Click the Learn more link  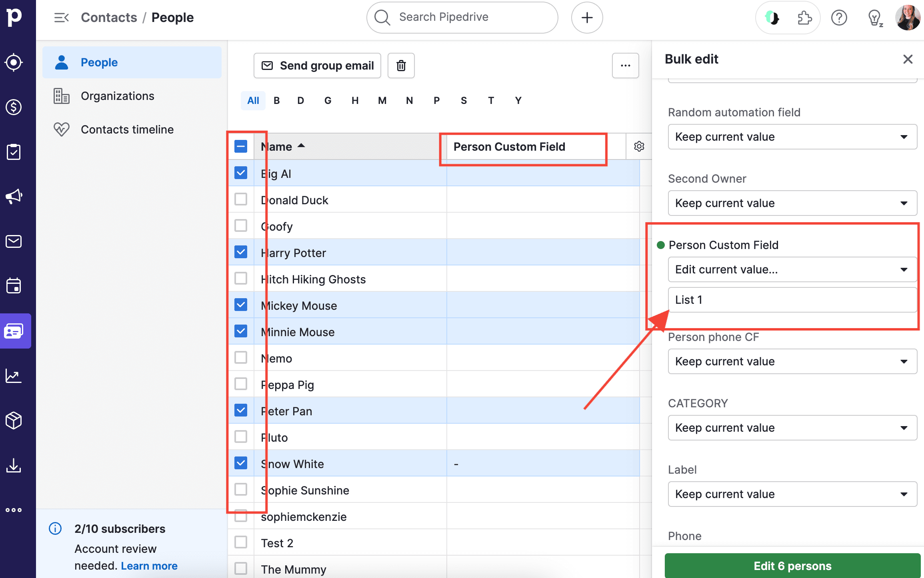click(149, 566)
